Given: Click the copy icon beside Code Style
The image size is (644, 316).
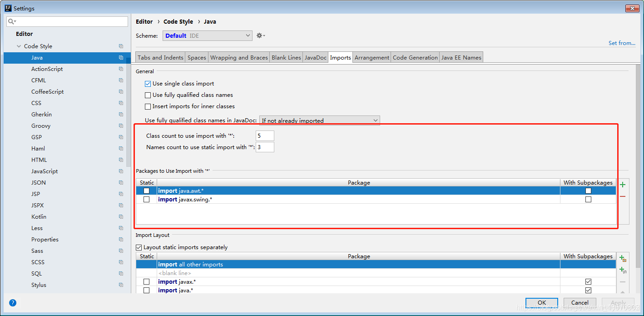Looking at the screenshot, I should click(121, 46).
